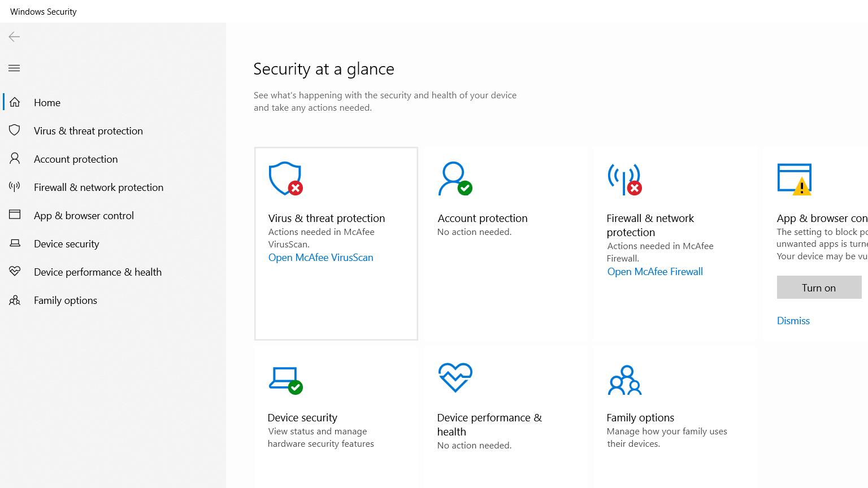The width and height of the screenshot is (868, 488).
Task: Select Virus & threat protection in sidebar
Action: pos(88,131)
